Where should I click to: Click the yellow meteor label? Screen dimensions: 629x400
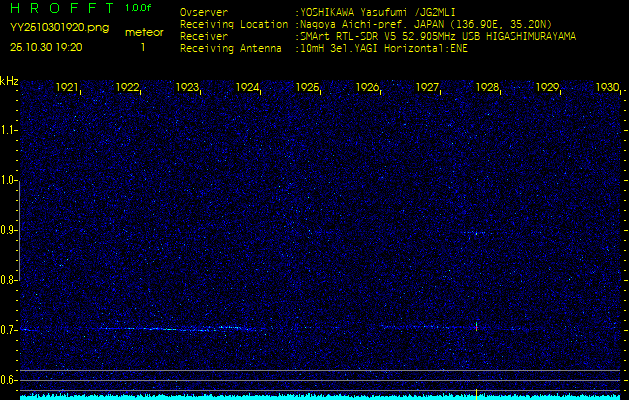click(x=143, y=32)
